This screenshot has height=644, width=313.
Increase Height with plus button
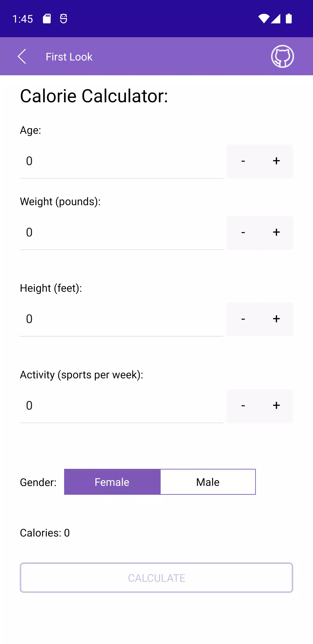click(x=276, y=319)
